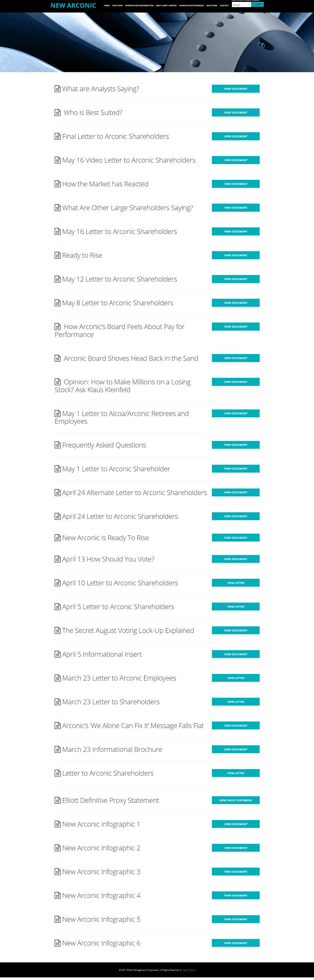Click the document icon beside What are Analysts Saying
Screen dimensions: 314x980
tap(57, 89)
